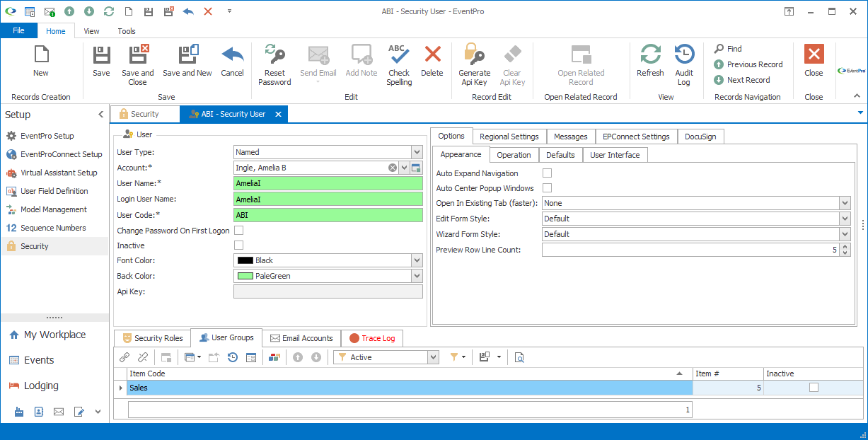Click the calendar icon in quick access toolbar
868x440 pixels.
[30, 11]
